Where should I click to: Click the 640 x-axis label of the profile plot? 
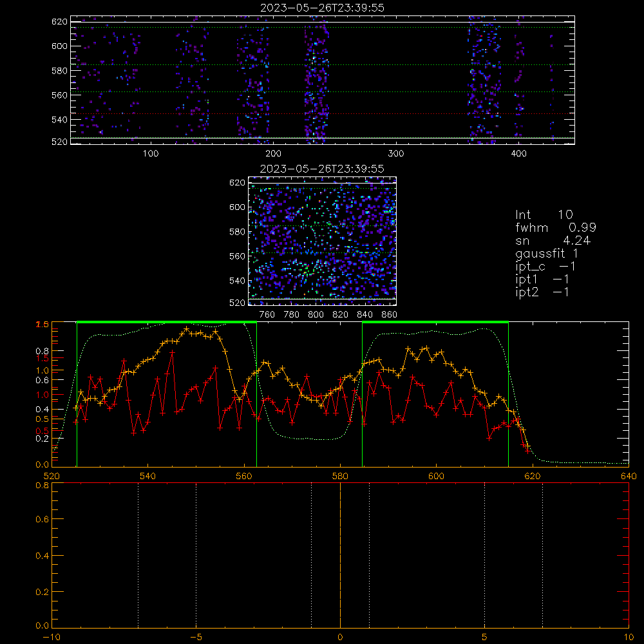click(629, 477)
